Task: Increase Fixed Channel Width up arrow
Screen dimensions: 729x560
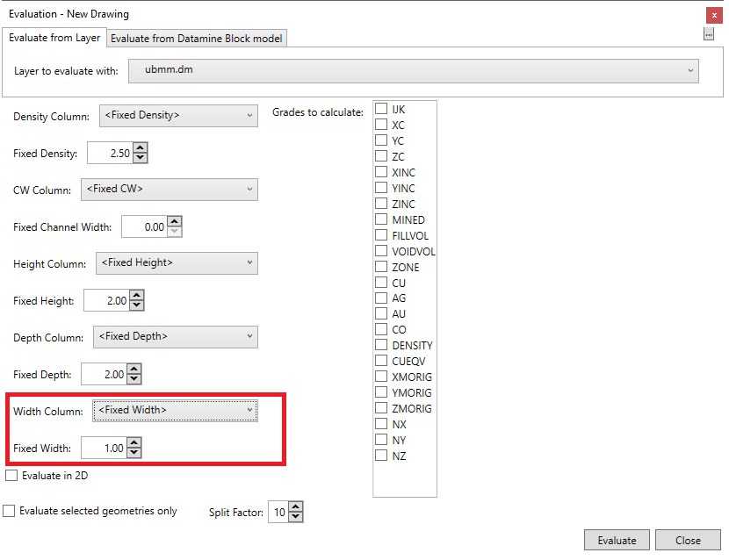Action: [174, 222]
